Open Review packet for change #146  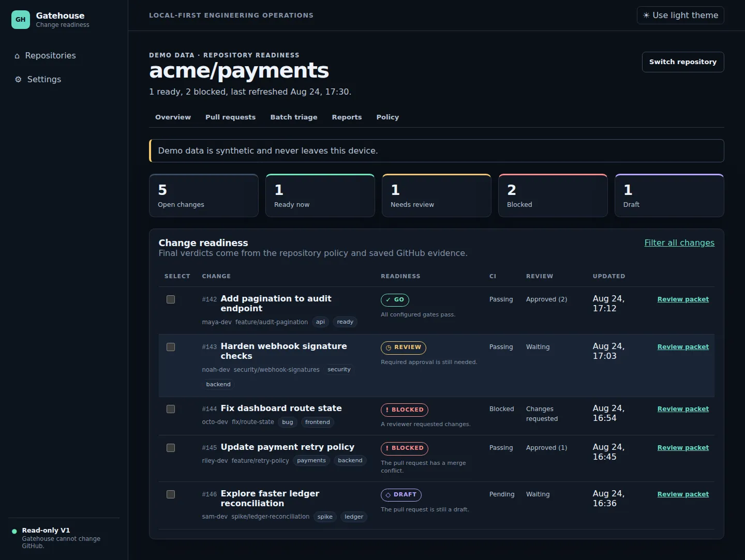pos(683,494)
